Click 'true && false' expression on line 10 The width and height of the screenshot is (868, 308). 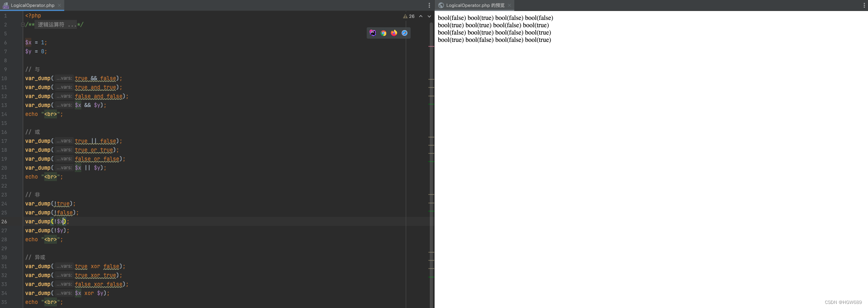pos(96,79)
